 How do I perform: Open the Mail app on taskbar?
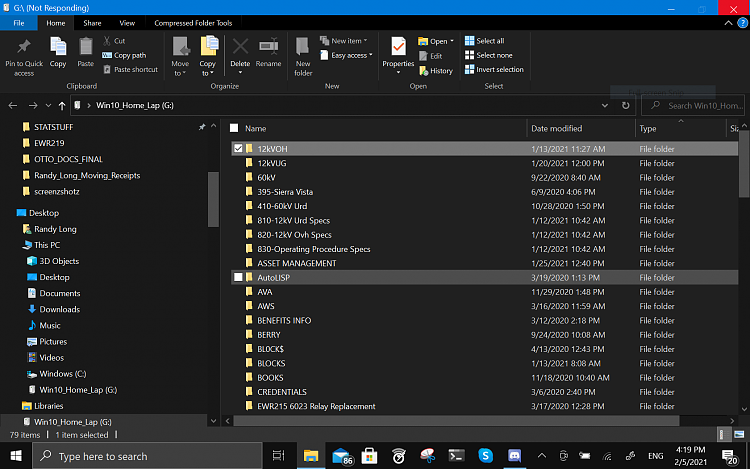click(342, 456)
